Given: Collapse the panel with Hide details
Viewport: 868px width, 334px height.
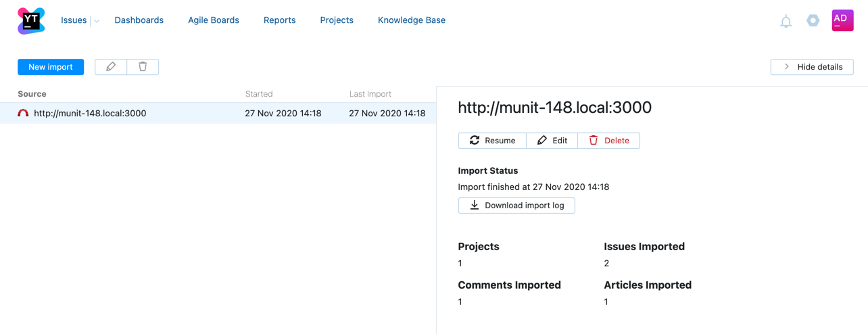Looking at the screenshot, I should pyautogui.click(x=812, y=67).
